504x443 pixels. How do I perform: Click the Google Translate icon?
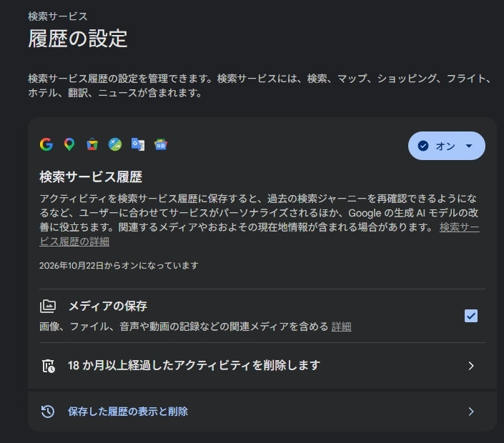pos(138,144)
